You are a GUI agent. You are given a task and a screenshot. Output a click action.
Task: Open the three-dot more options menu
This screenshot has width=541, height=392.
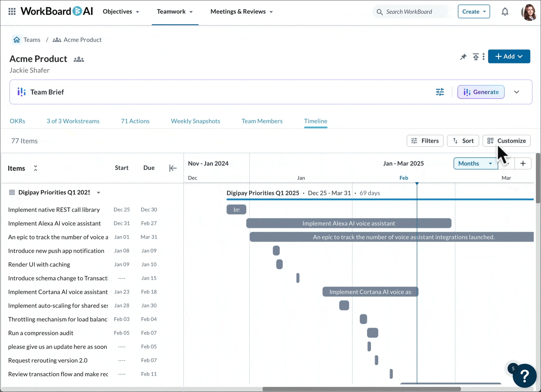pos(484,57)
